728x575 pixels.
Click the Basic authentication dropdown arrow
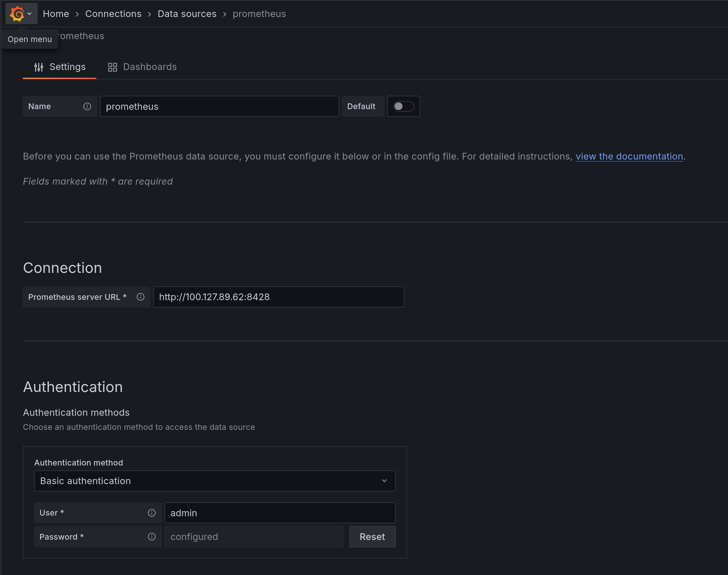(x=384, y=481)
